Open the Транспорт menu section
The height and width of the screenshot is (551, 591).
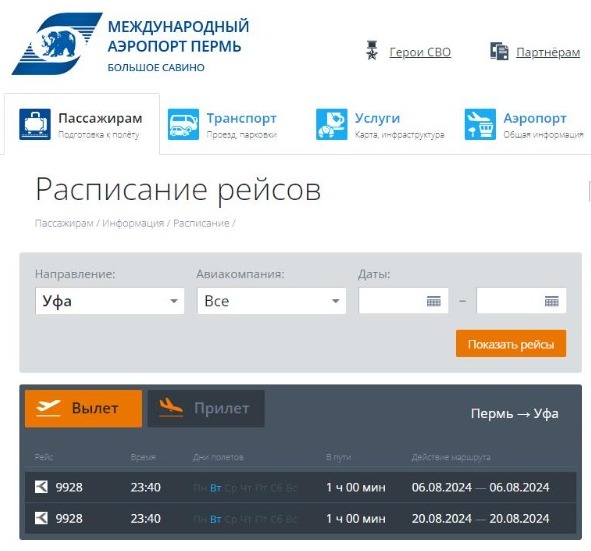(222, 124)
